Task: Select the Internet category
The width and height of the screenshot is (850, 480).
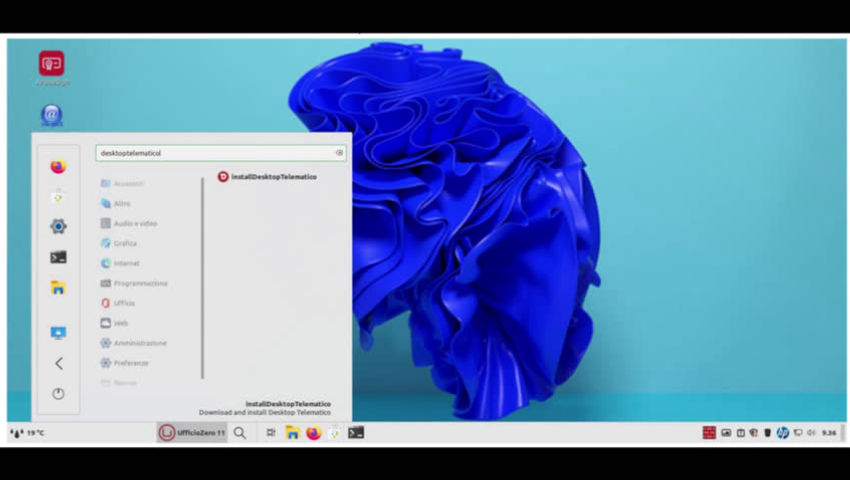Action: click(x=126, y=263)
